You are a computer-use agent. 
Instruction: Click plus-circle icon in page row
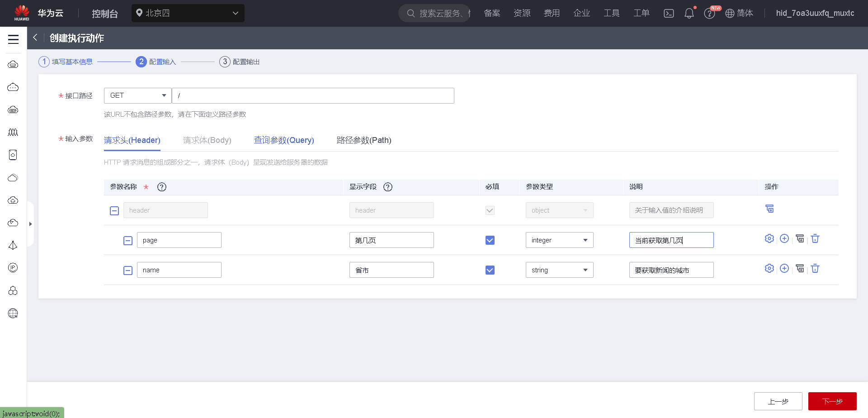784,238
